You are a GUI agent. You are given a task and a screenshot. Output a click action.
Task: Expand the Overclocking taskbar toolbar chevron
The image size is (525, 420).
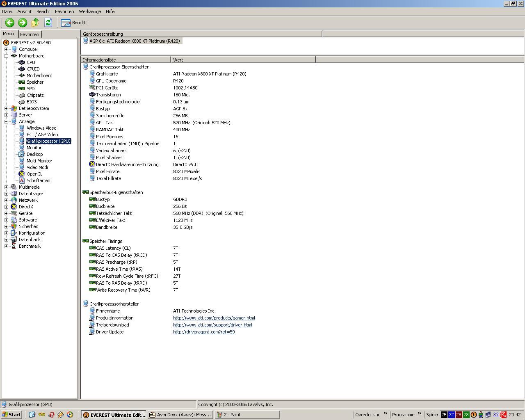coord(386,413)
